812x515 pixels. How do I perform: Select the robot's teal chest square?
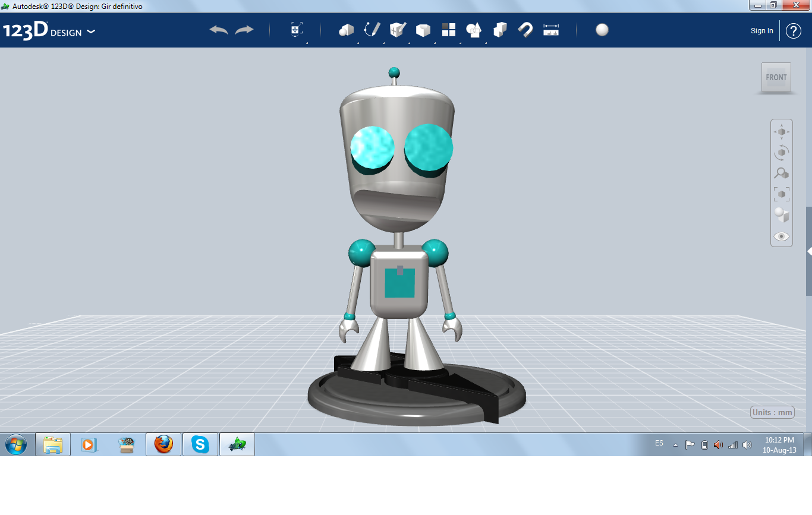click(x=399, y=282)
